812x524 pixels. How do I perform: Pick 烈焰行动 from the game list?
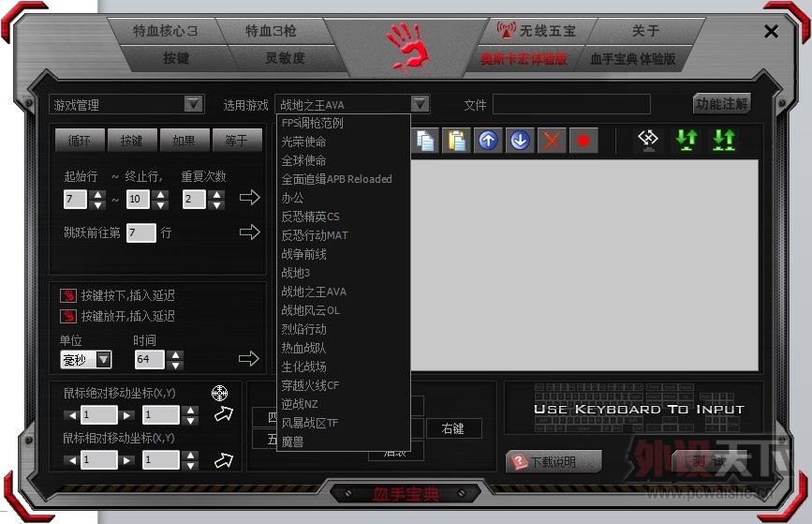(x=344, y=329)
